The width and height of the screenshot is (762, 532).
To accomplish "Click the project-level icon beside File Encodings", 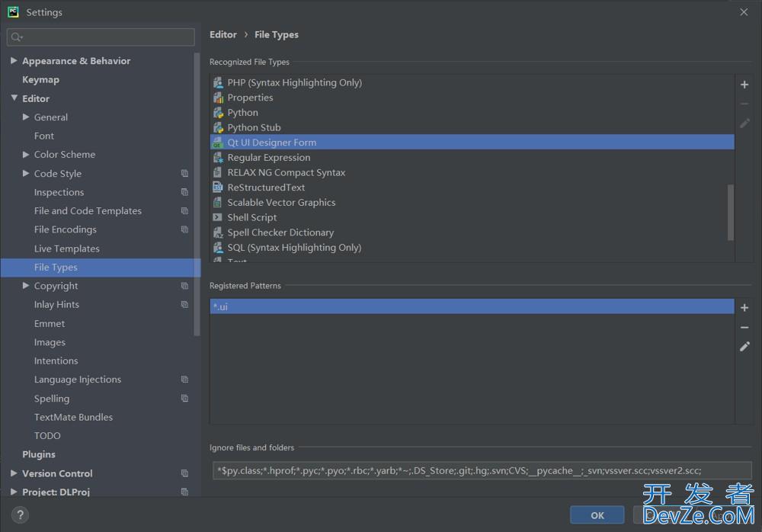I will coord(184,229).
